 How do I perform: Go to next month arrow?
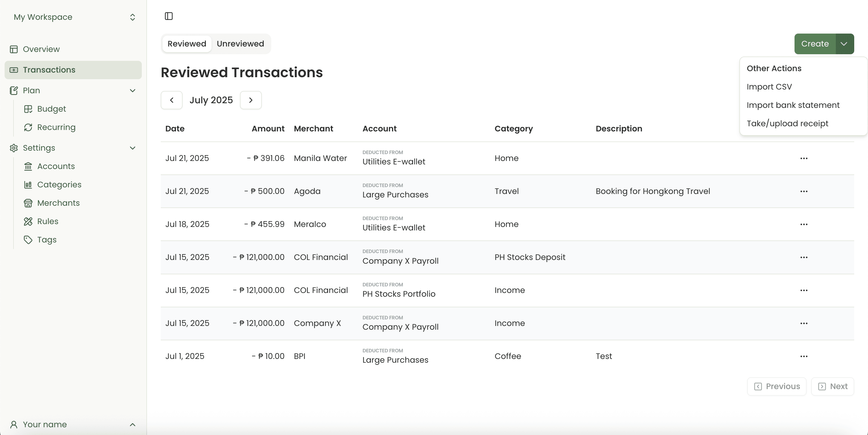251,100
